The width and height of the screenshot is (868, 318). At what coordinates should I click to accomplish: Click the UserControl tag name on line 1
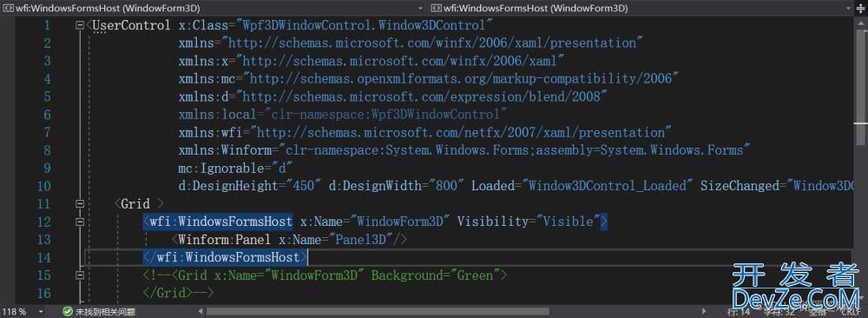[132, 25]
